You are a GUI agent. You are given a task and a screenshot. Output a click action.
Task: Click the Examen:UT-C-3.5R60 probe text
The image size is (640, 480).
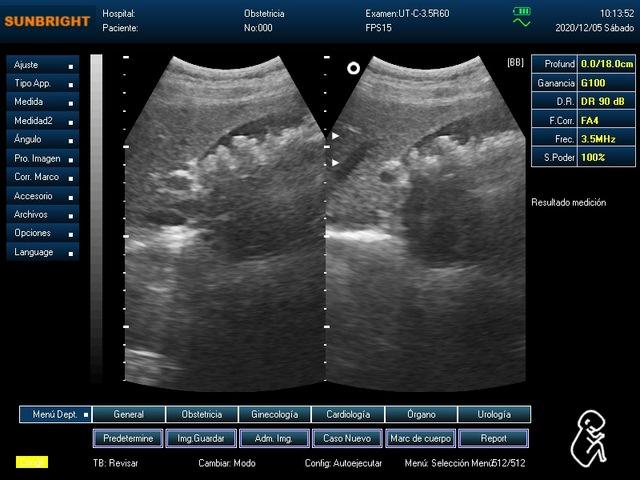coord(407,13)
